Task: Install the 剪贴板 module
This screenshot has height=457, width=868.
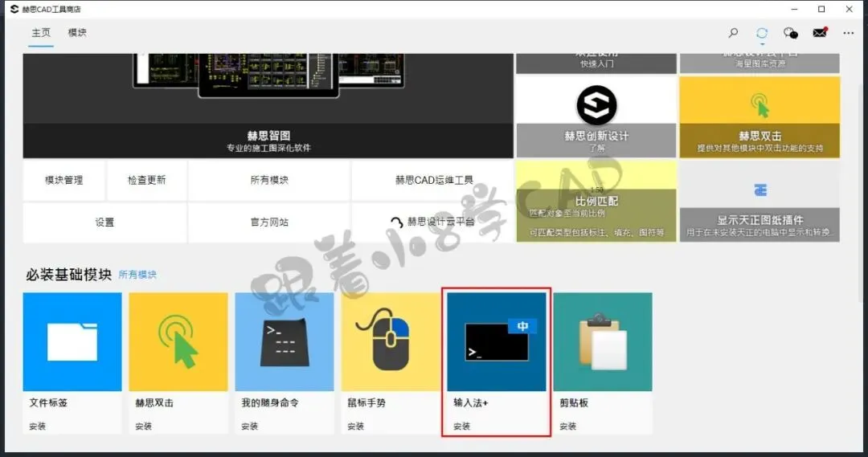Action: pyautogui.click(x=568, y=426)
